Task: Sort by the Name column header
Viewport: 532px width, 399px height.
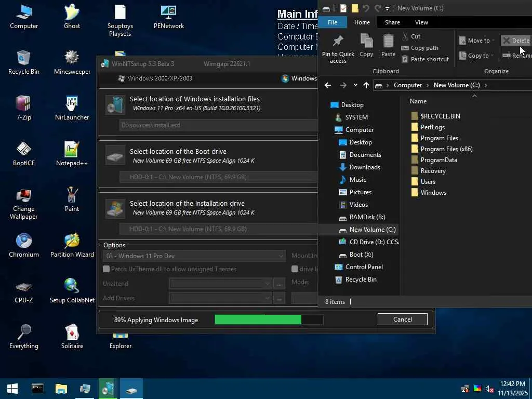Action: tap(418, 101)
